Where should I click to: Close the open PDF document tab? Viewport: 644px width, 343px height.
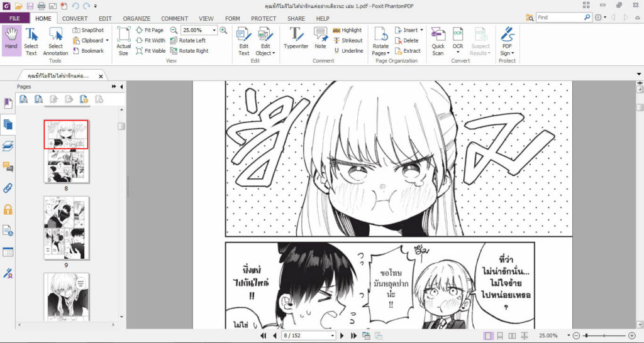click(x=101, y=76)
